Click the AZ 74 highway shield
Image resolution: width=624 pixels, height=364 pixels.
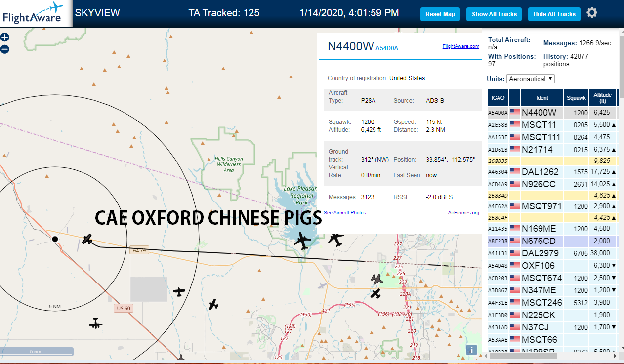[140, 250]
